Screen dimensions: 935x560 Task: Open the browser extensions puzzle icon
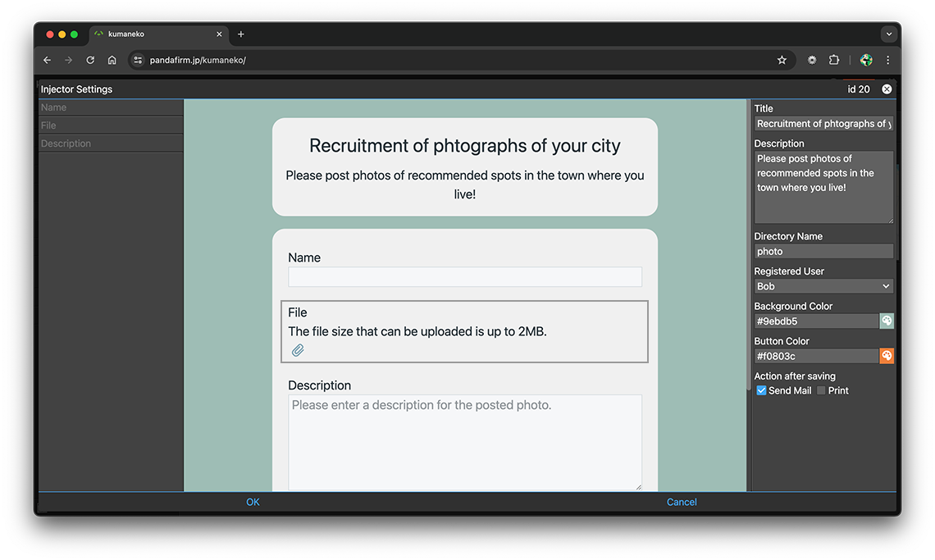[x=834, y=60]
